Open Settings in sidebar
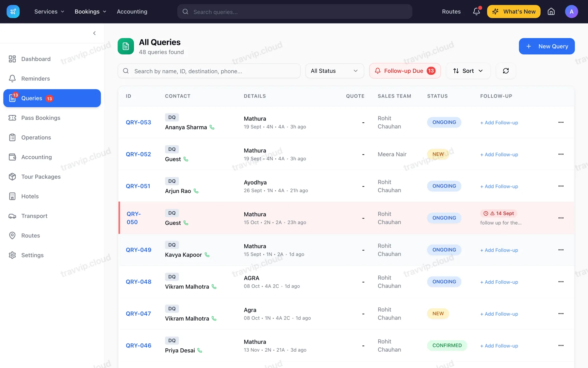The height and width of the screenshot is (368, 588). (52, 255)
